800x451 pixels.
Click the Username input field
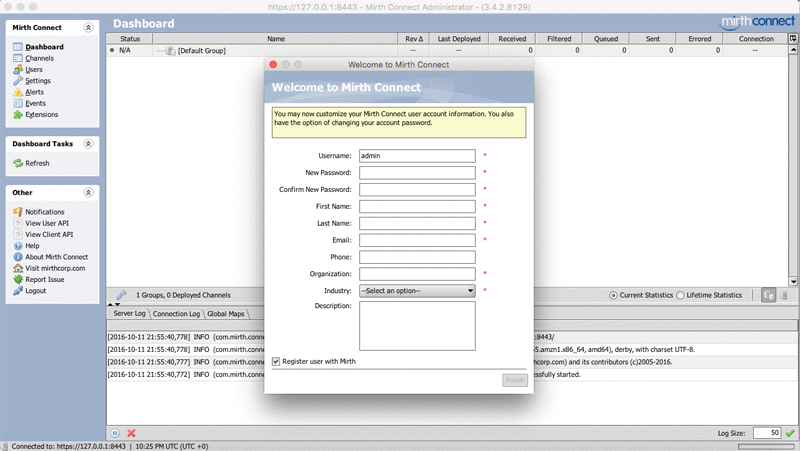click(x=417, y=156)
